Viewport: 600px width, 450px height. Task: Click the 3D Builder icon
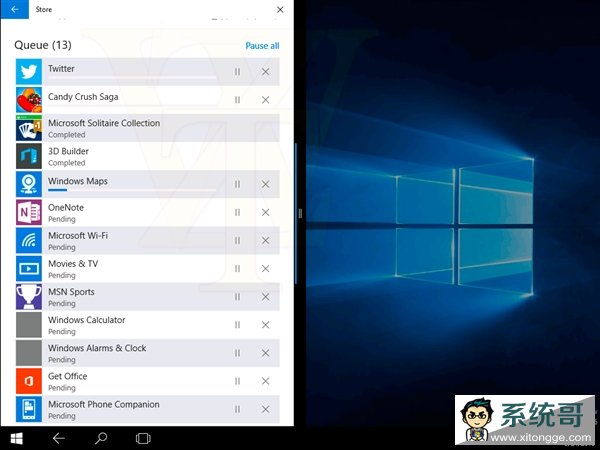coord(29,156)
